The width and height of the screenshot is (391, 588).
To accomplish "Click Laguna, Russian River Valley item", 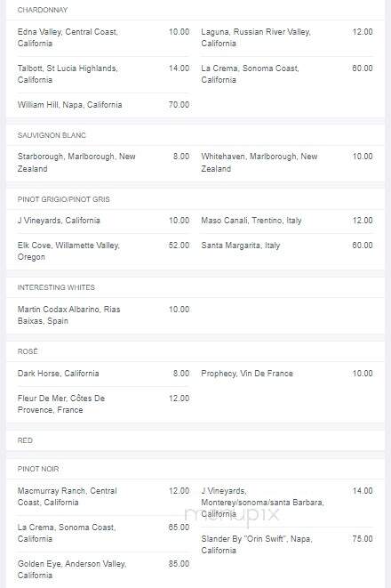I will [x=287, y=37].
